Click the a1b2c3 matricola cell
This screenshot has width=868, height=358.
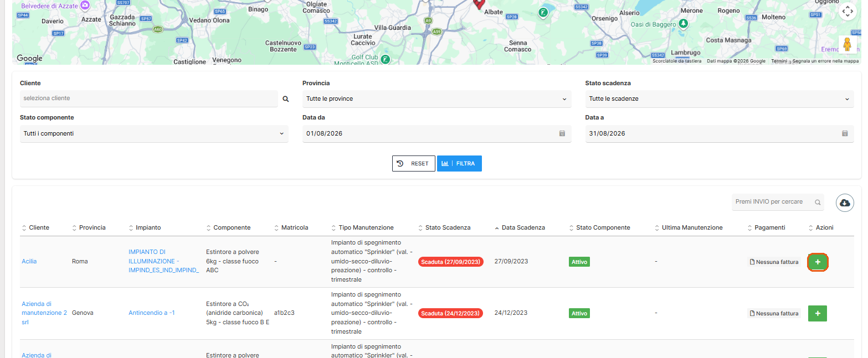[x=284, y=313]
